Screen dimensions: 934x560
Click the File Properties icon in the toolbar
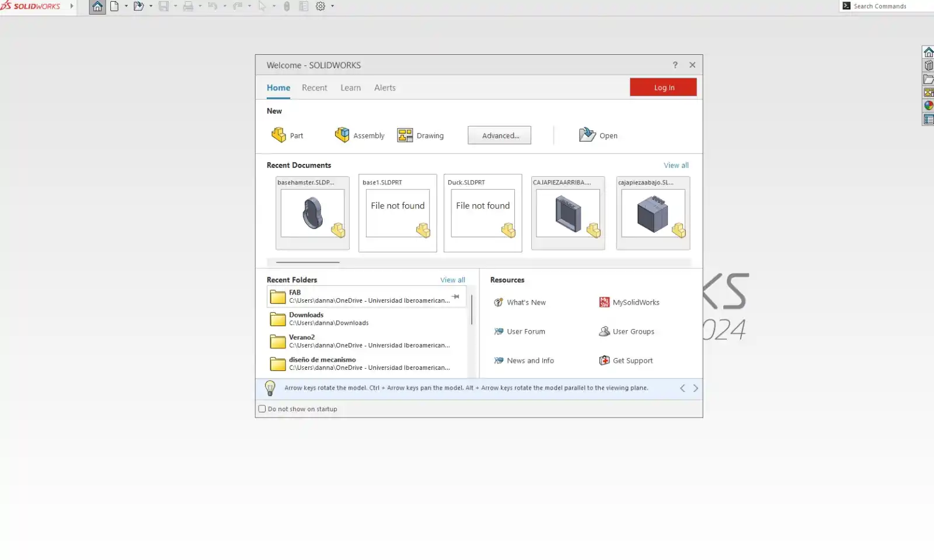(304, 6)
